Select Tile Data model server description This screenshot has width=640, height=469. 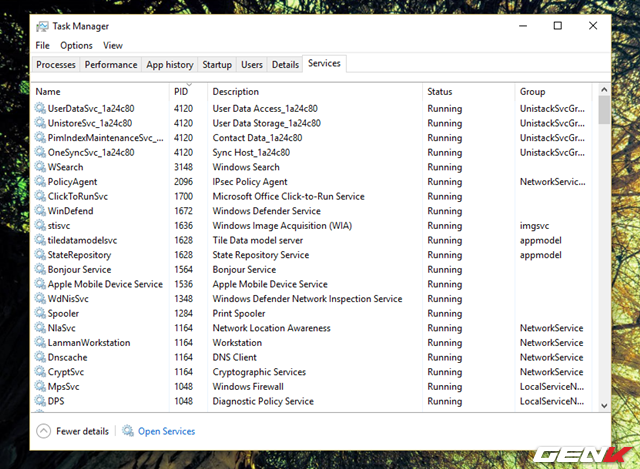(x=258, y=240)
